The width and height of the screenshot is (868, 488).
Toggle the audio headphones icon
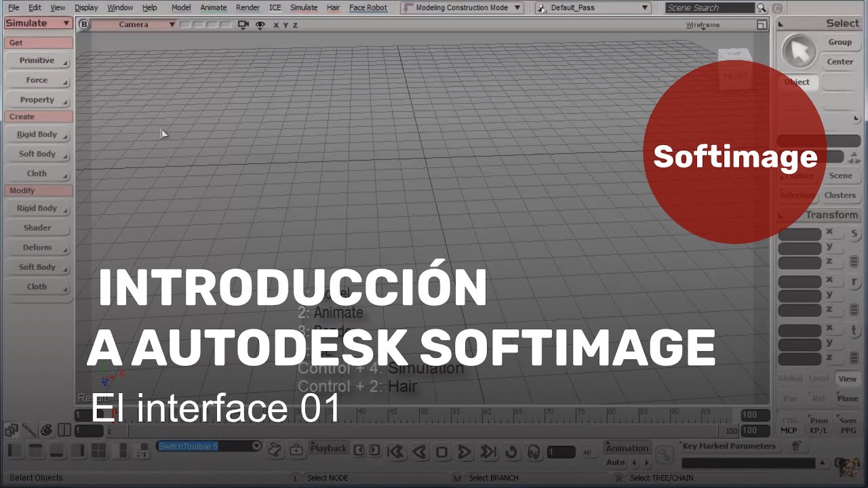pos(533,451)
